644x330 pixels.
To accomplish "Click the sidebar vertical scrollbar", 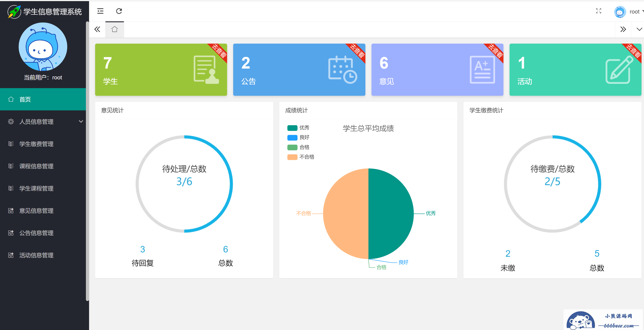I will (87, 161).
